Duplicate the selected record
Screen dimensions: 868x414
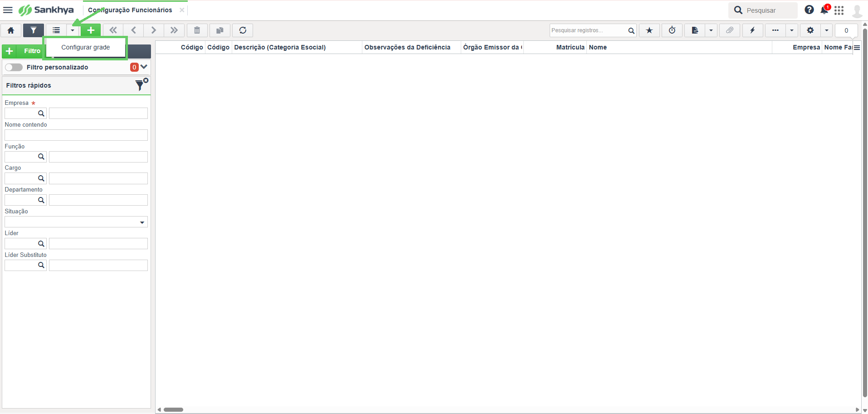pyautogui.click(x=220, y=30)
